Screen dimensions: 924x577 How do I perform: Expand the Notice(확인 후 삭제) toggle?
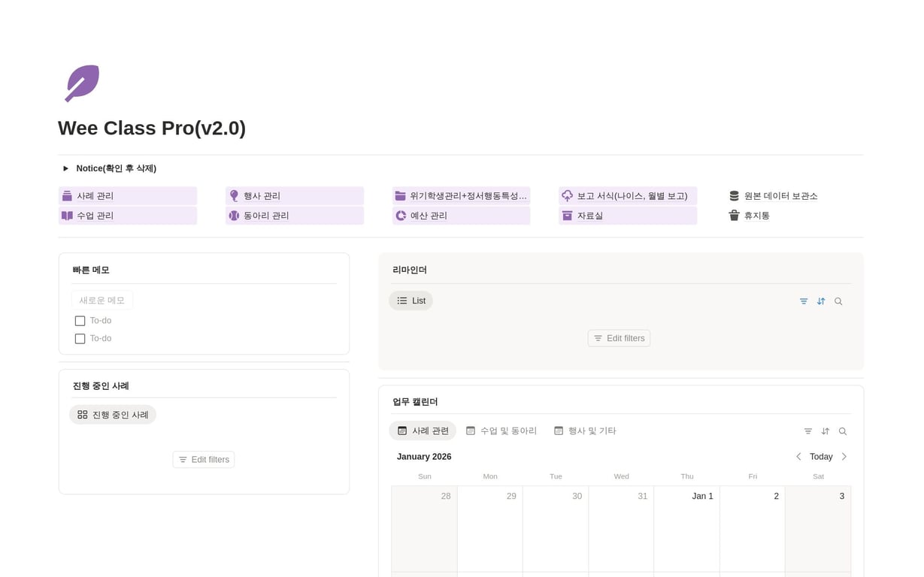tap(65, 168)
